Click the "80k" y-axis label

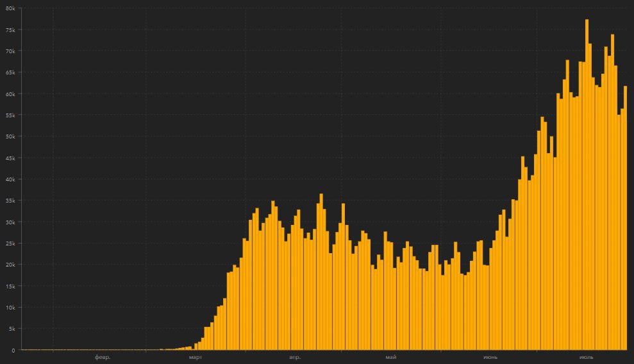click(x=10, y=8)
